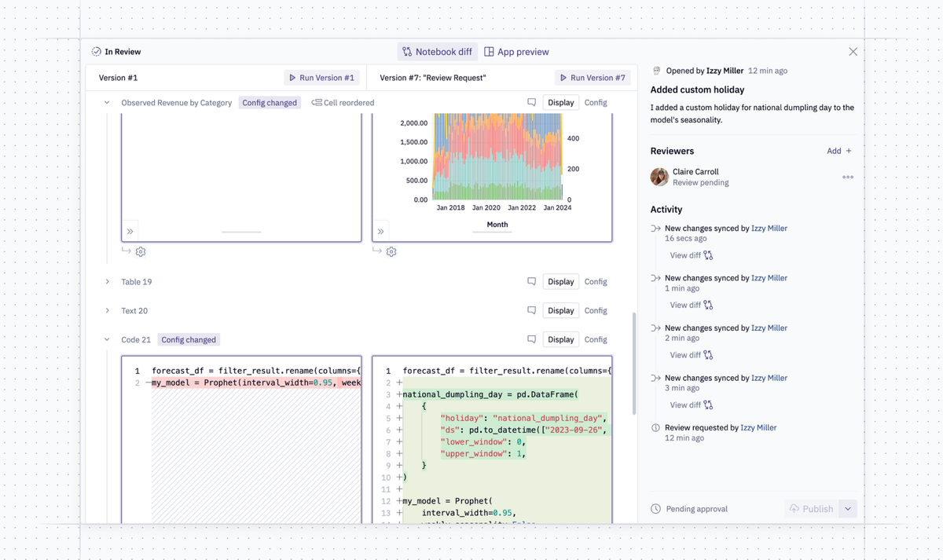Image resolution: width=943 pixels, height=560 pixels.
Task: Click the Month axis label on chart
Action: (497, 225)
